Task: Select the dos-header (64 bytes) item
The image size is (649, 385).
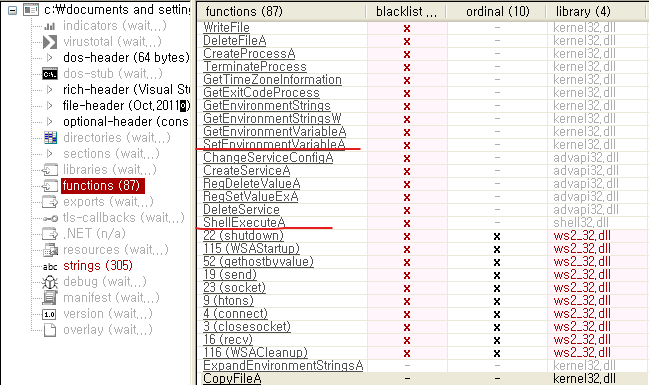Action: tap(126, 58)
